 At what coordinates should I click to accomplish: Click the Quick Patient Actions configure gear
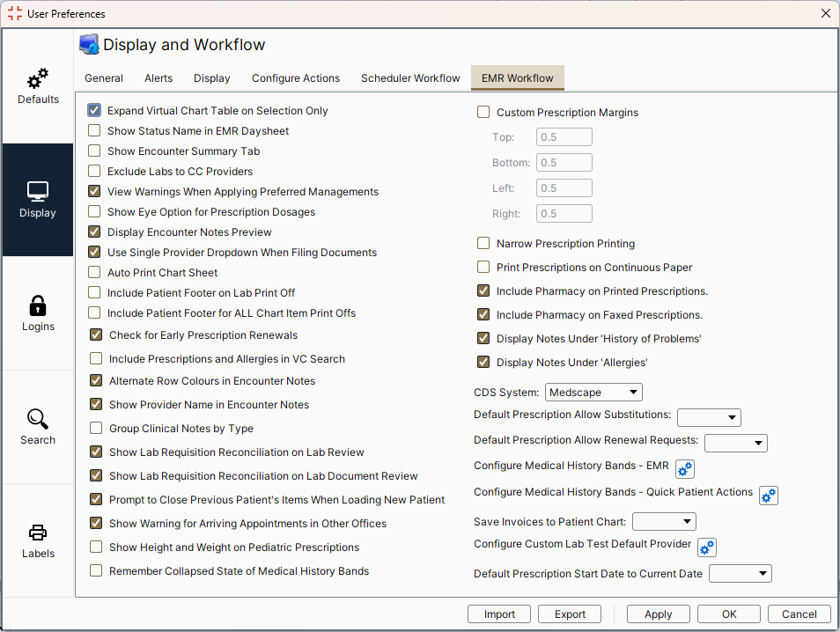[x=768, y=496]
